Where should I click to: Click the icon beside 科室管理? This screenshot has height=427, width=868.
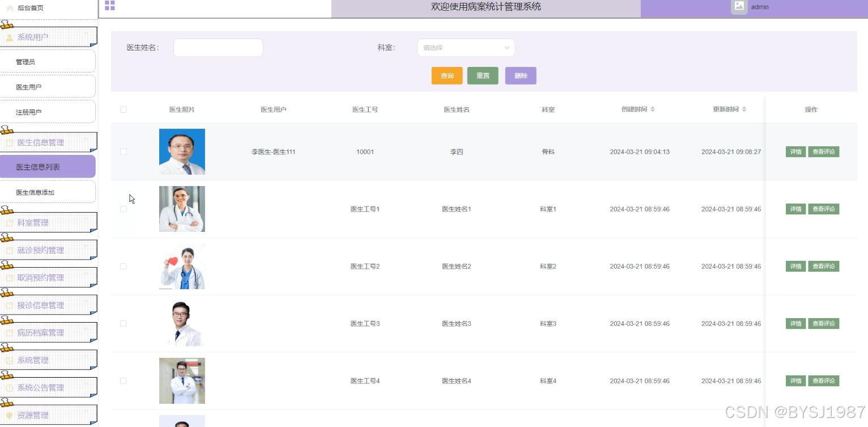(x=10, y=223)
